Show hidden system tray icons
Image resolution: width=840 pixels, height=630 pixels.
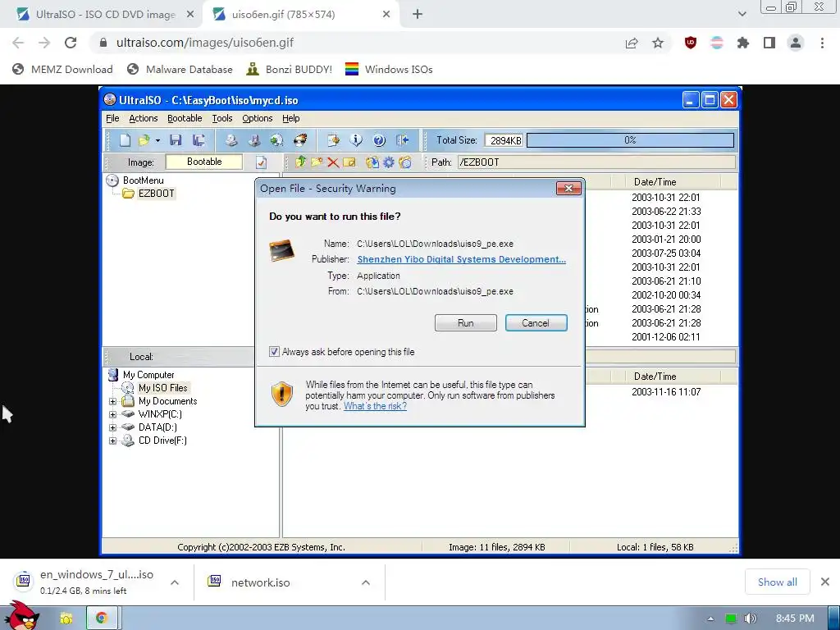pos(711,619)
